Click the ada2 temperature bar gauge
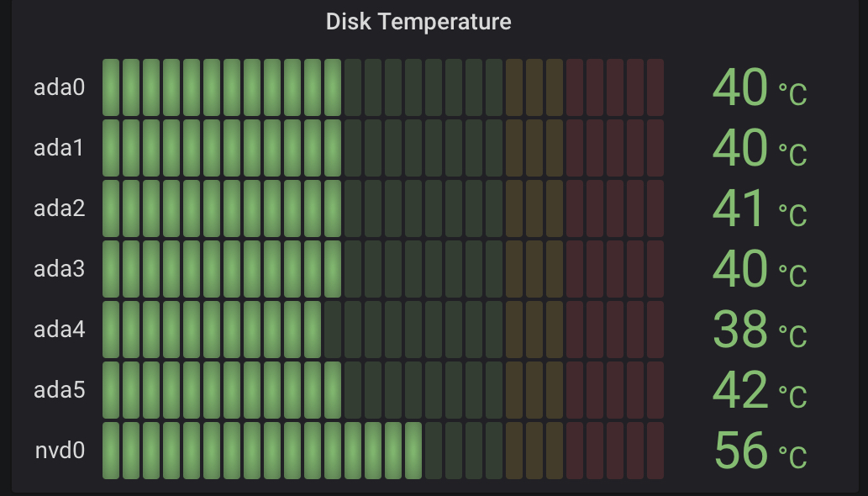 tap(383, 208)
